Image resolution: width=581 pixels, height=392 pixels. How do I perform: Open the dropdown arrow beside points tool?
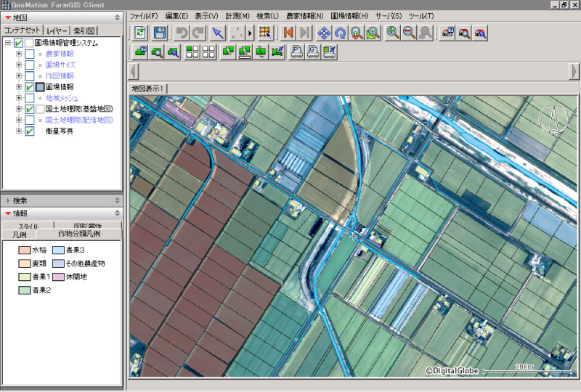click(x=250, y=33)
